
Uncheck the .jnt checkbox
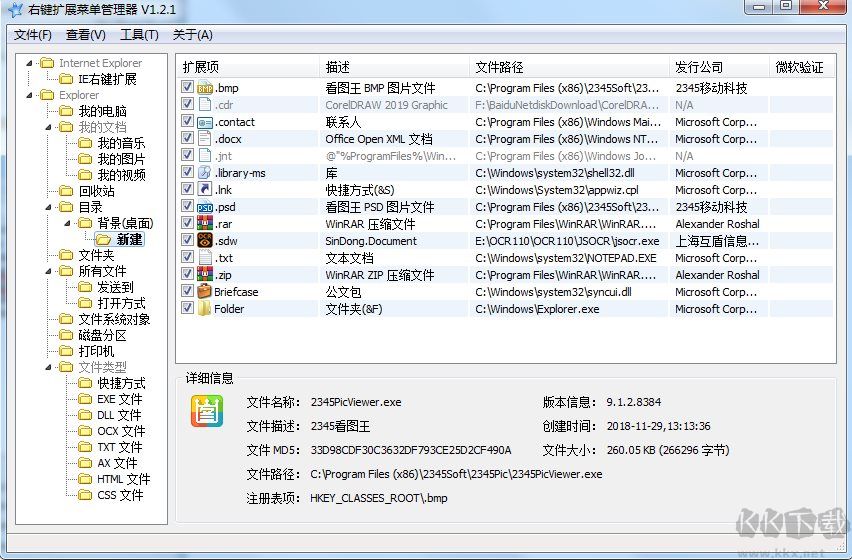coord(187,155)
